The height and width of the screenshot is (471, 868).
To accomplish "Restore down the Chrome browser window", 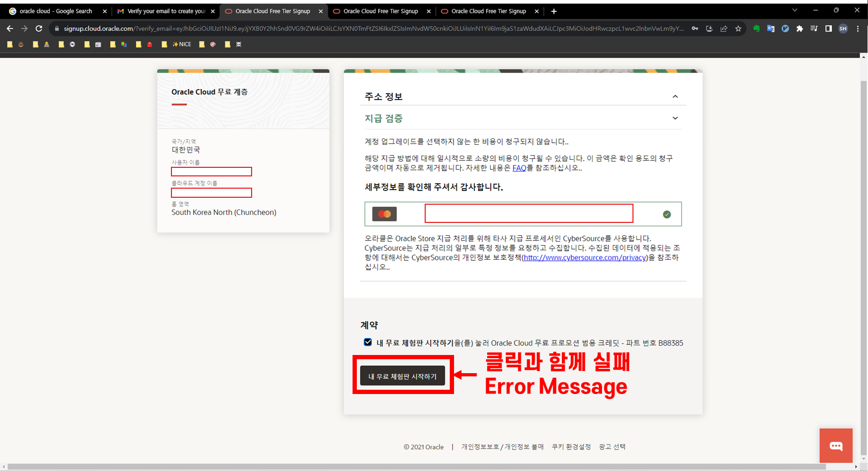I will [x=836, y=10].
